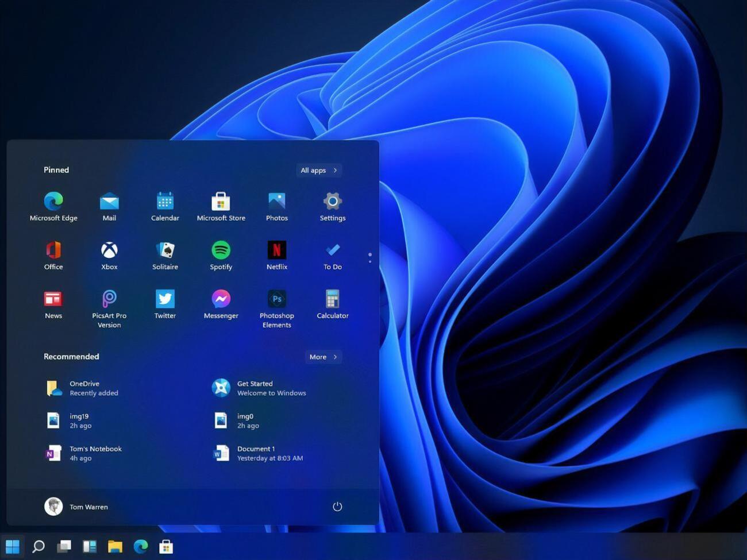Open Photoshop Elements

coord(276,304)
